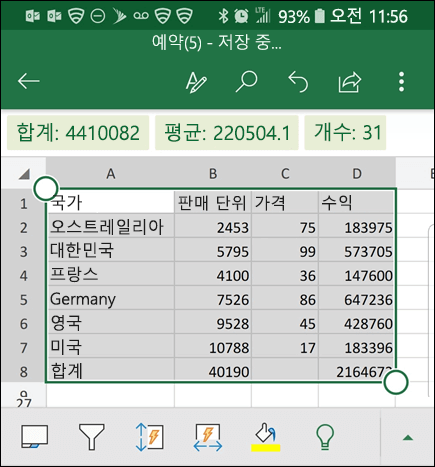The image size is (435, 467).
Task: Open the three-dot overflow menu
Action: point(401,81)
